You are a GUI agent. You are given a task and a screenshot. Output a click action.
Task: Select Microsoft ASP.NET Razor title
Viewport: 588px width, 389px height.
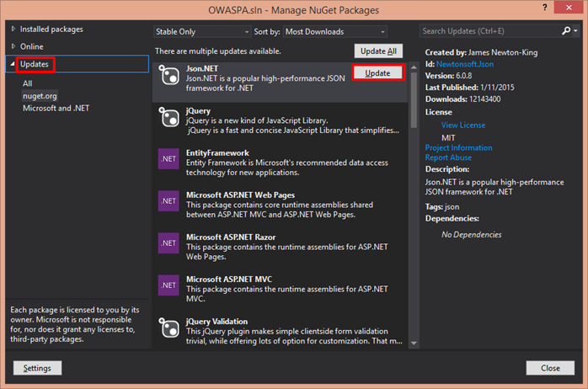coord(231,237)
